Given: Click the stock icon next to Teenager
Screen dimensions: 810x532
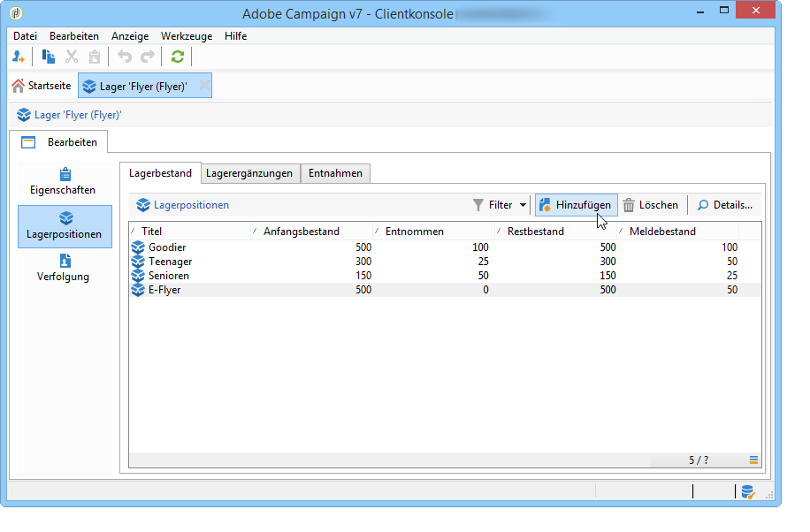Looking at the screenshot, I should point(138,262).
